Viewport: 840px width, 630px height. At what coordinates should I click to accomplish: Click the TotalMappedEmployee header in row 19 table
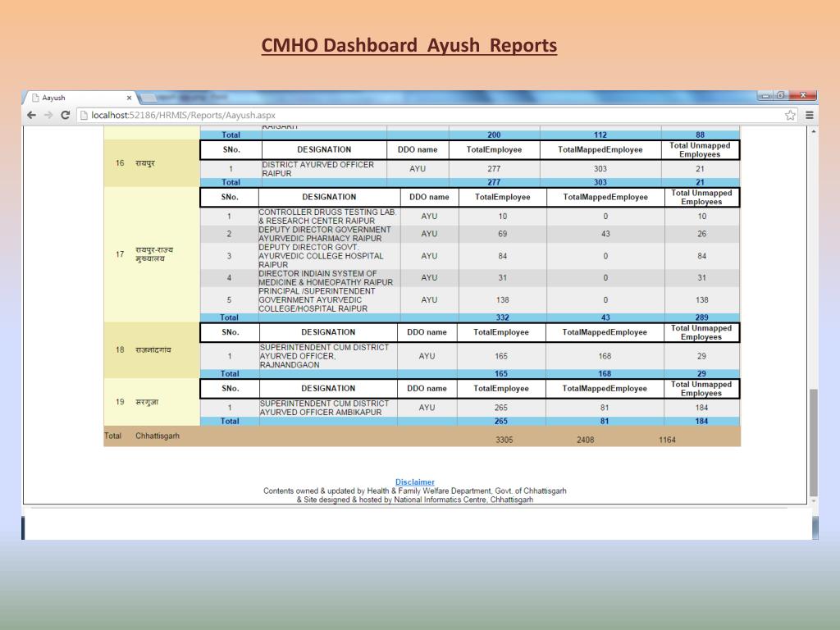605,388
